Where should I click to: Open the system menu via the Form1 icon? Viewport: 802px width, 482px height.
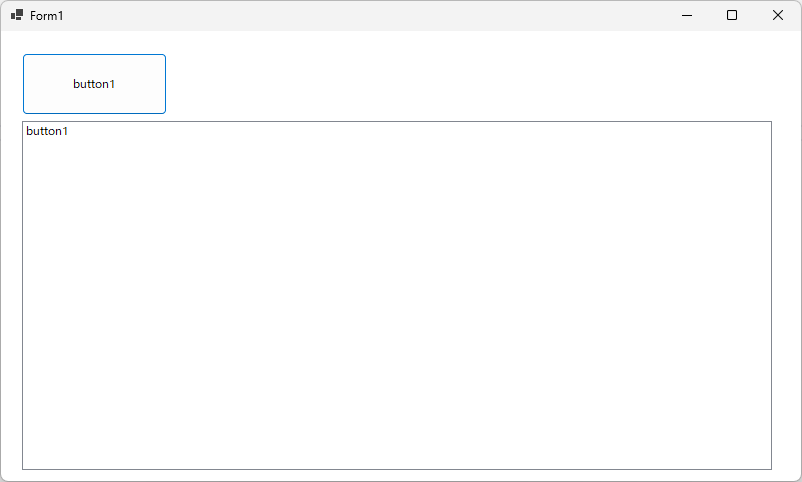click(17, 15)
